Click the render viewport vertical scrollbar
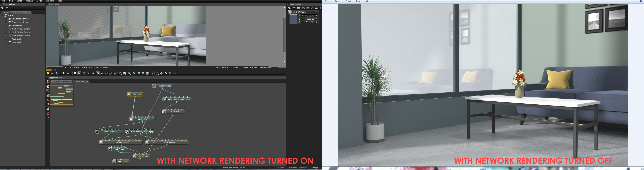 coord(284,35)
